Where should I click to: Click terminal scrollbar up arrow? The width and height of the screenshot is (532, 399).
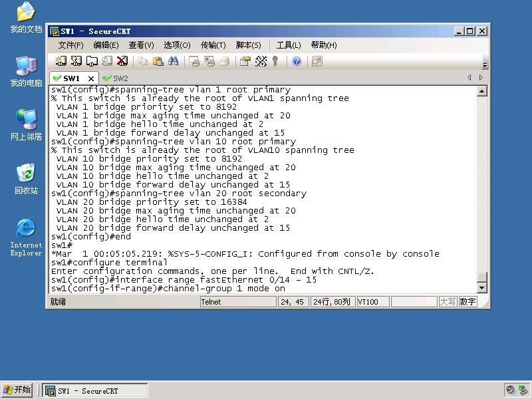482,91
